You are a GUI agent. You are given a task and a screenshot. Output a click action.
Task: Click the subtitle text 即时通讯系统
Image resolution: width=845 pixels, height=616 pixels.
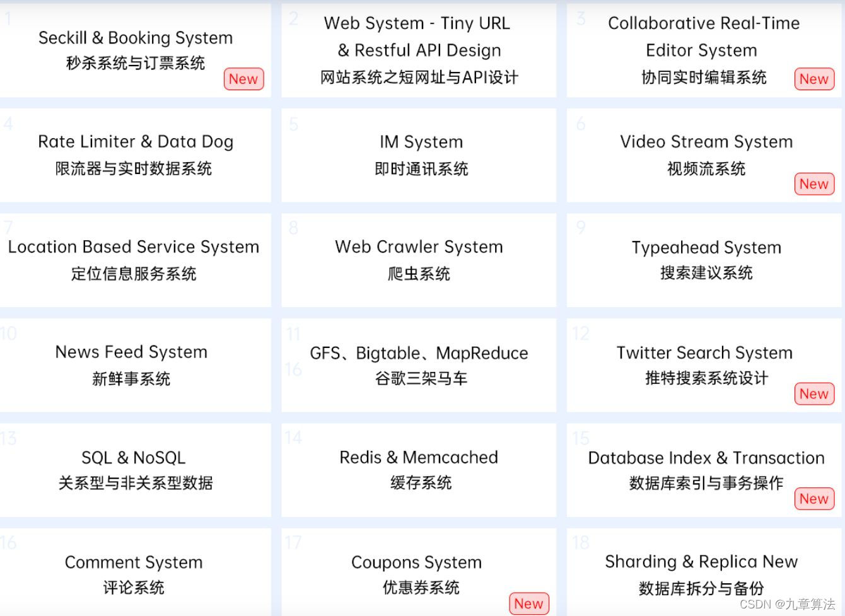tap(421, 169)
